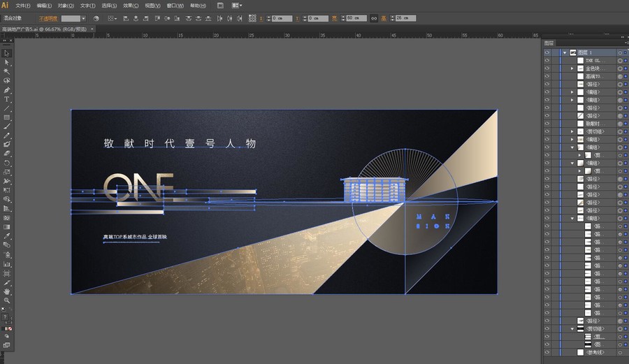The height and width of the screenshot is (364, 629).
Task: Click the width value field showing 60 cm
Action: 356,18
